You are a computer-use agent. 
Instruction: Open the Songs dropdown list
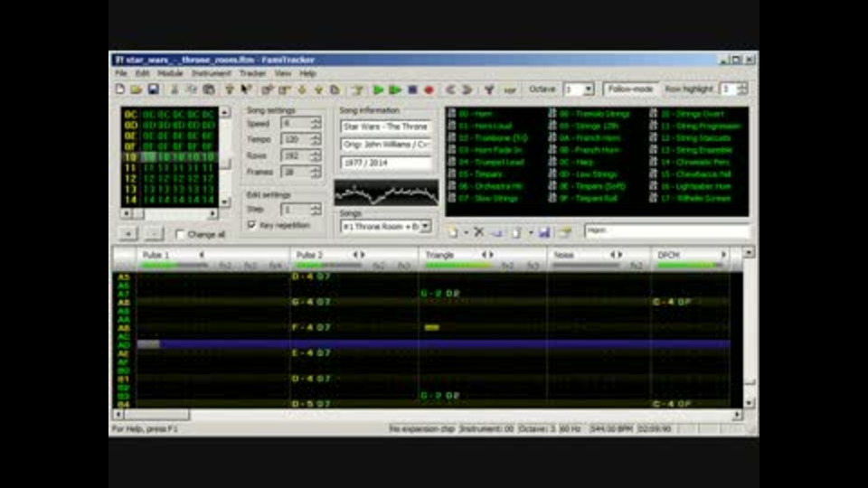tap(425, 226)
